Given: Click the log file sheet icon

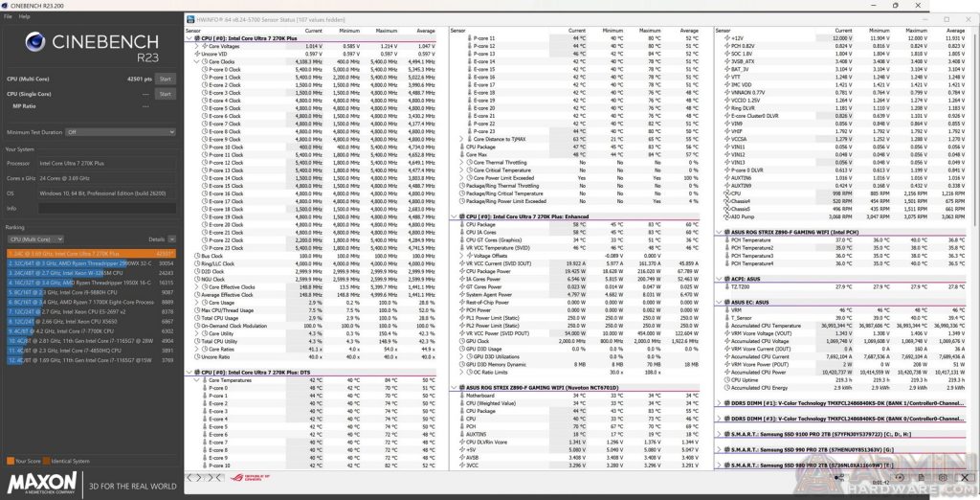Looking at the screenshot, I should 922,477.
